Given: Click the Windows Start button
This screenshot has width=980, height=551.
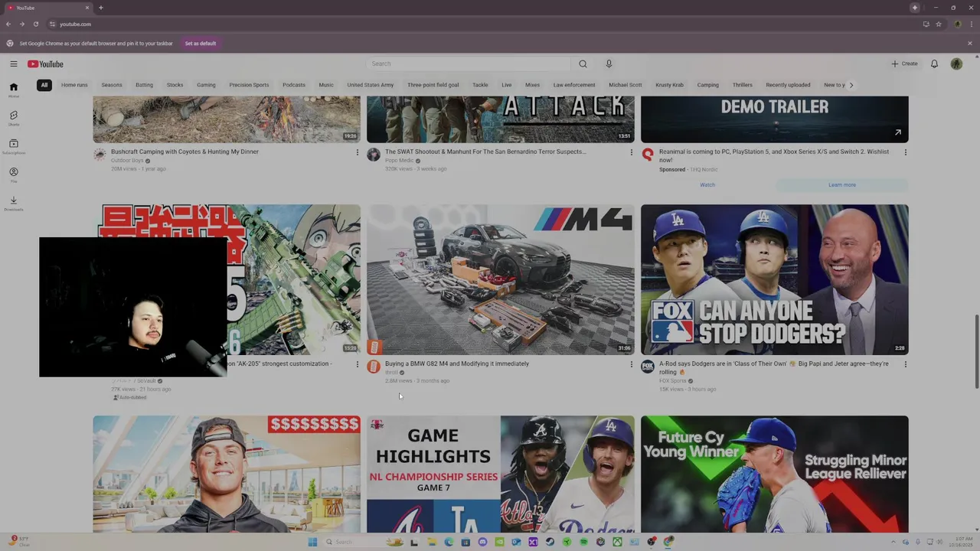Looking at the screenshot, I should tap(312, 542).
